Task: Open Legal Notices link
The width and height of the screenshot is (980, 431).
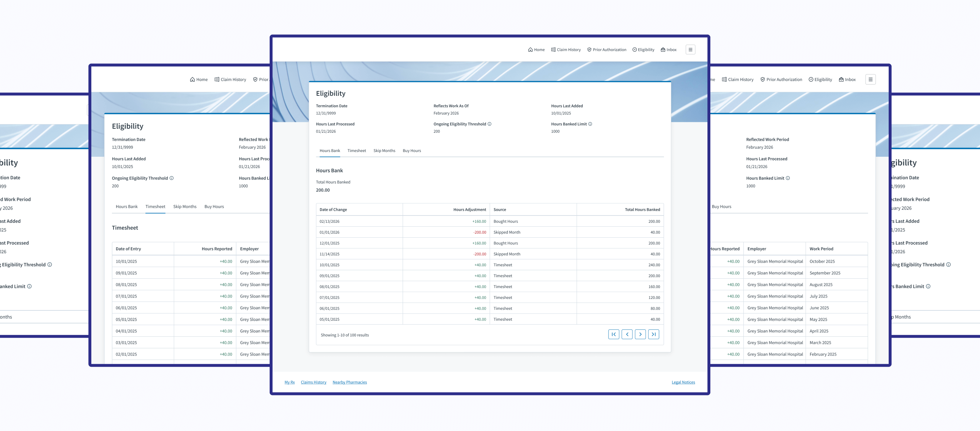Action: 683,382
